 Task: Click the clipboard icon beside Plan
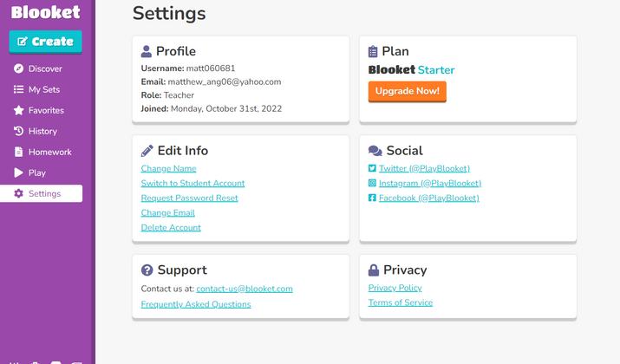(x=373, y=51)
